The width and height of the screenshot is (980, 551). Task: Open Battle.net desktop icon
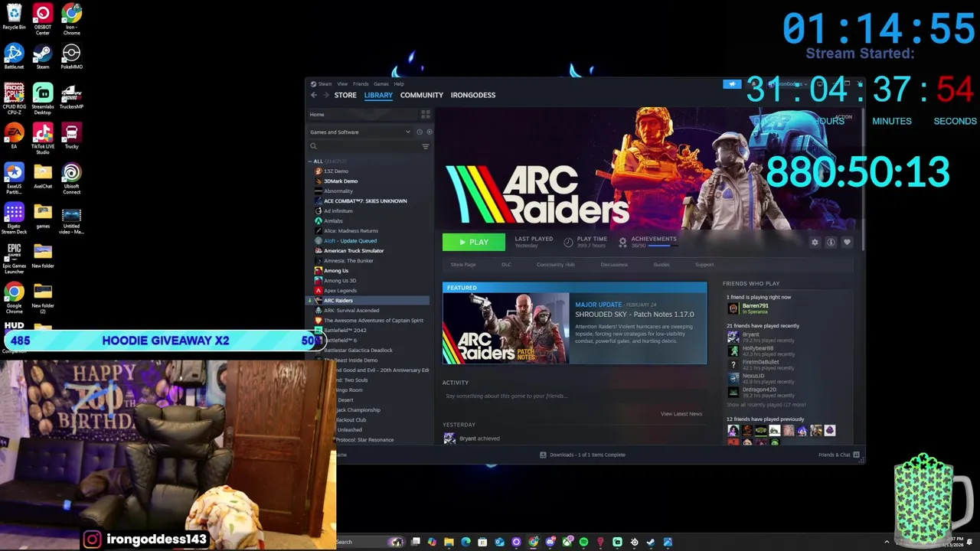click(14, 57)
